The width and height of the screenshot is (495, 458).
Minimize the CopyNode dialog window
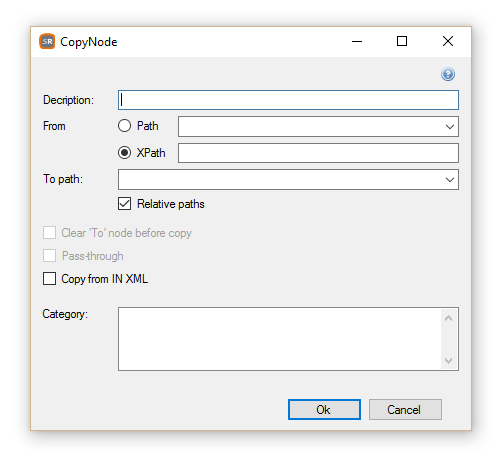click(x=357, y=41)
